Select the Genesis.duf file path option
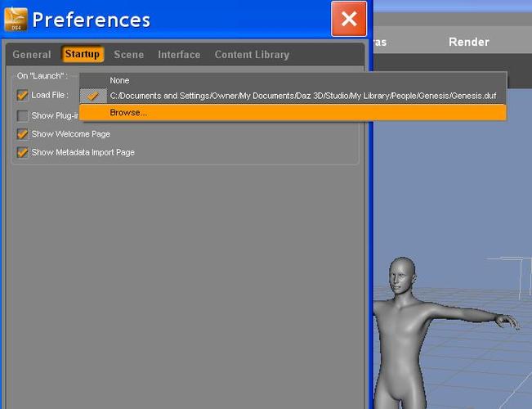Viewport: 532px width, 409px height. (293, 96)
